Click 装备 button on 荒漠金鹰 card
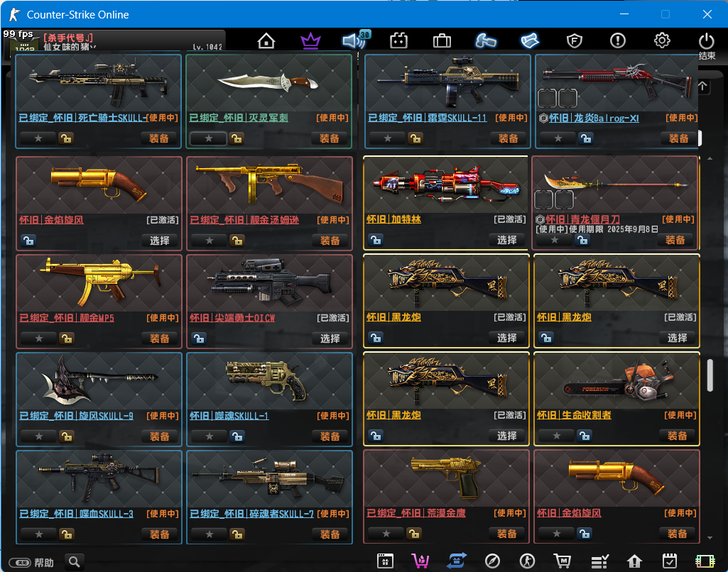The height and width of the screenshot is (572, 728). (507, 534)
